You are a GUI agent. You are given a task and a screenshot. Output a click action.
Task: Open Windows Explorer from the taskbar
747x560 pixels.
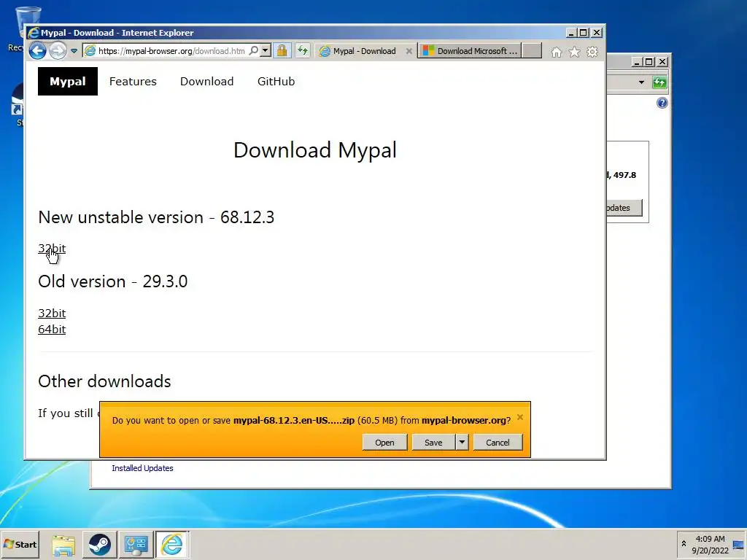point(63,544)
